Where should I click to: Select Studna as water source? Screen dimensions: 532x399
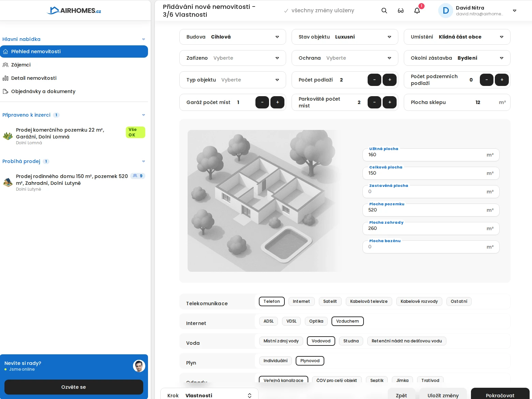[x=351, y=341]
